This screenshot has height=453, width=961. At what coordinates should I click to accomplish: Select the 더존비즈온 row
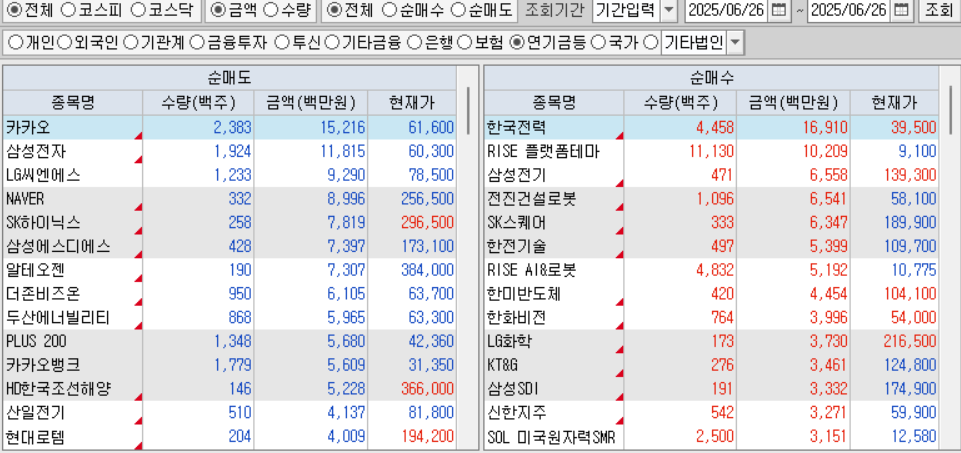(230, 294)
